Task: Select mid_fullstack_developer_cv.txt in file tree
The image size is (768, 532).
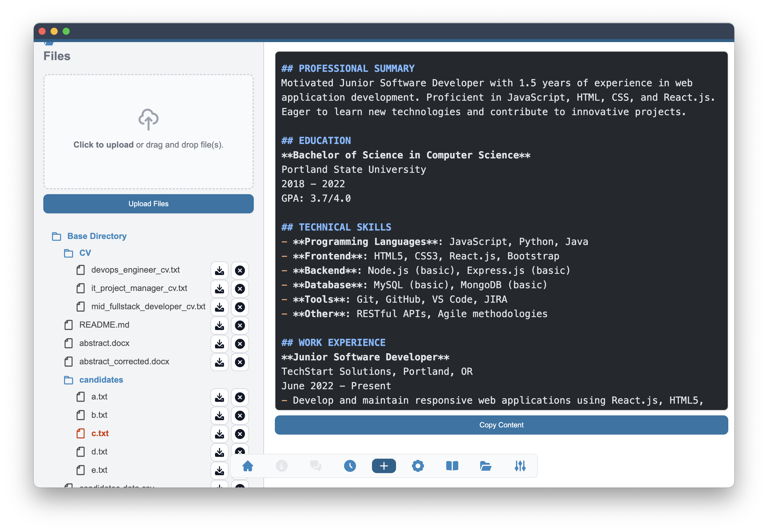Action: coord(148,306)
